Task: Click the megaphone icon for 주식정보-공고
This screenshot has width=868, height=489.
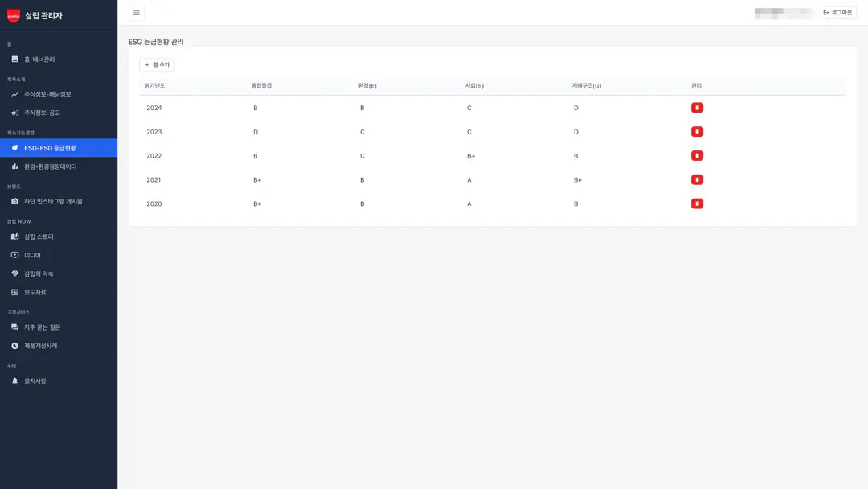Action: coord(15,113)
